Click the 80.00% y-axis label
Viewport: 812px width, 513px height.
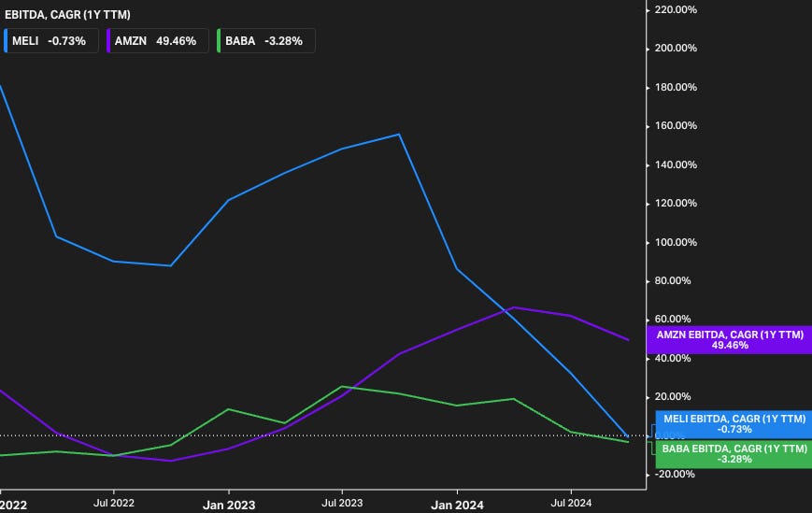tap(673, 280)
